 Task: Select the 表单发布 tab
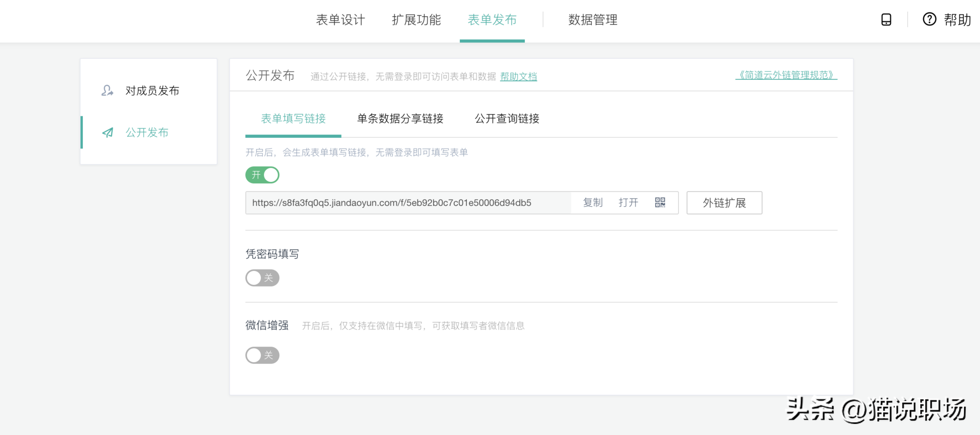pos(492,20)
